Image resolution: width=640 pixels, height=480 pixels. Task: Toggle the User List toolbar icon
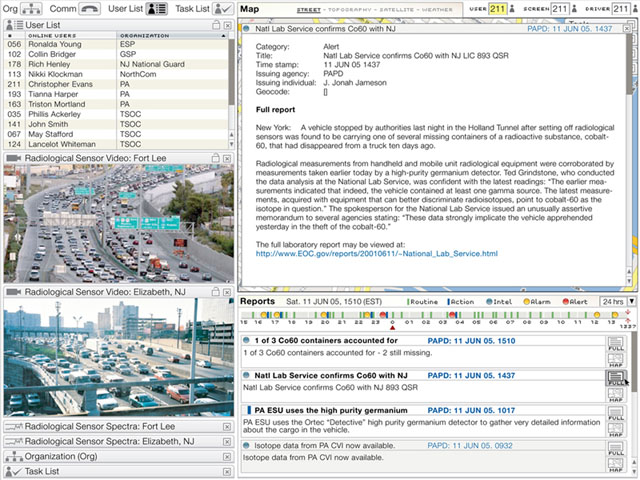coord(157,9)
